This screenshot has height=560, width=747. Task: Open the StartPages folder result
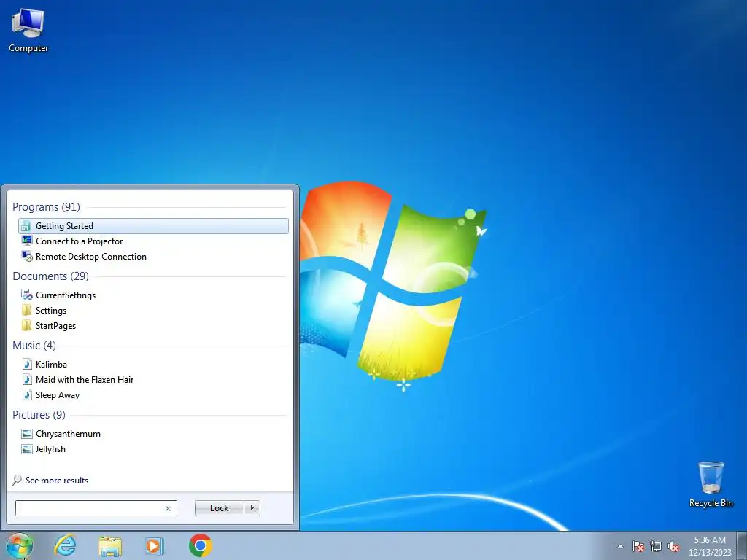pyautogui.click(x=153, y=326)
